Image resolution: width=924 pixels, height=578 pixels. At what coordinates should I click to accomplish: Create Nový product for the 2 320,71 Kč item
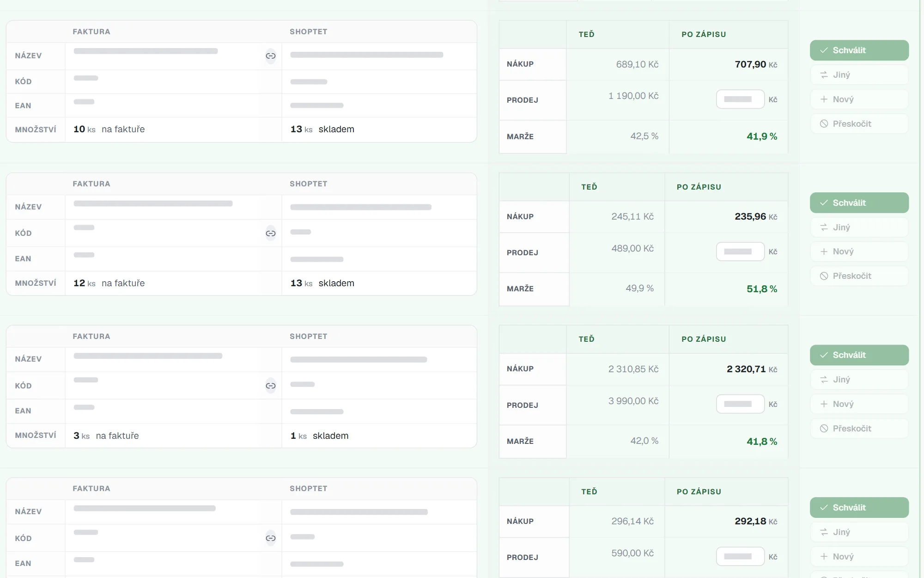pyautogui.click(x=859, y=404)
